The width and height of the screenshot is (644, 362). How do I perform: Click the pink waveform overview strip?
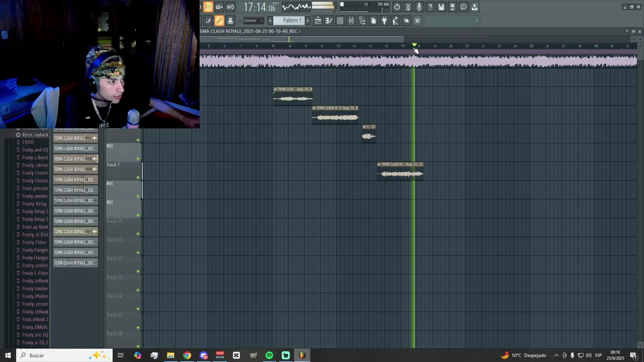point(418,60)
